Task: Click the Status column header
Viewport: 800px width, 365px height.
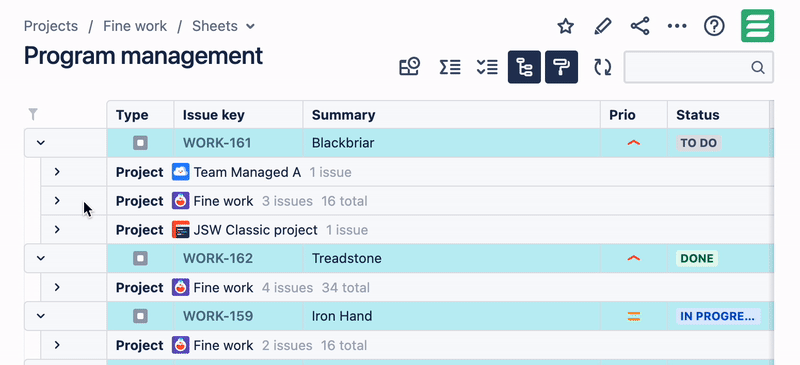Action: (x=718, y=115)
